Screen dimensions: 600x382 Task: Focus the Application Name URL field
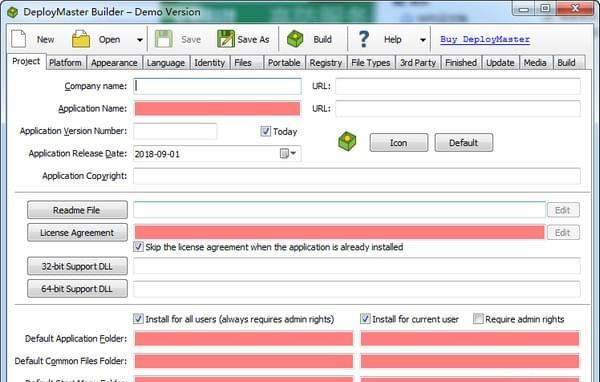coord(458,109)
